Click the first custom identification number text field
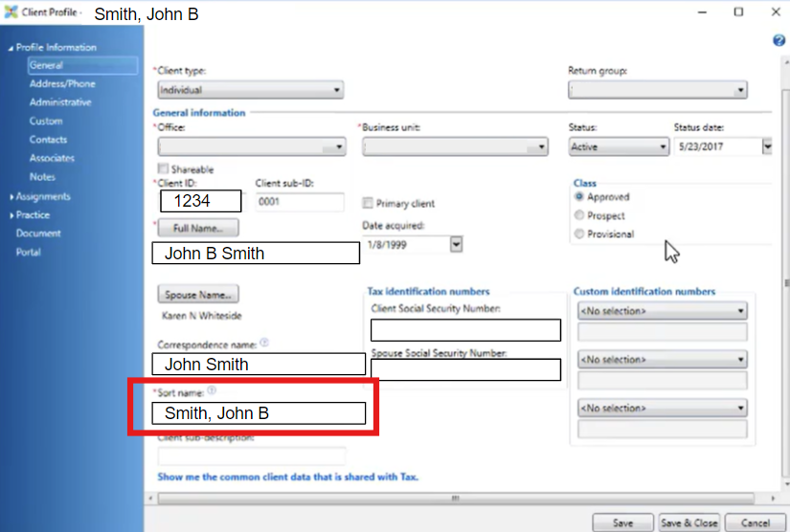The image size is (790, 532). coord(662,332)
